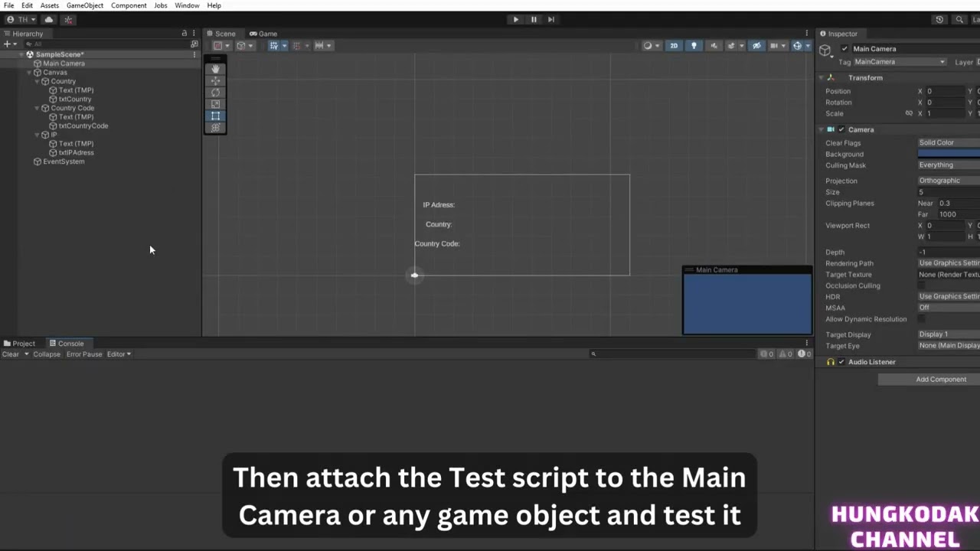This screenshot has width=980, height=551.
Task: Click the Console Clear button
Action: [x=11, y=354]
